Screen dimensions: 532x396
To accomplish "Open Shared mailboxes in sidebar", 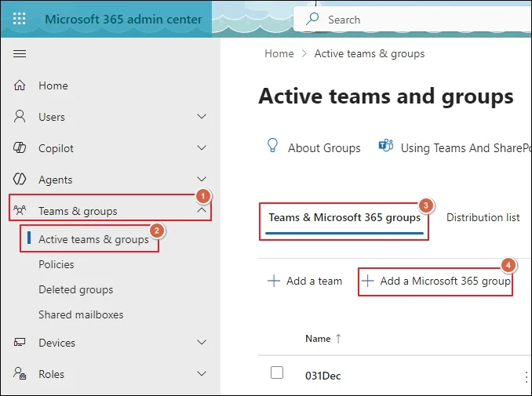I will point(81,314).
